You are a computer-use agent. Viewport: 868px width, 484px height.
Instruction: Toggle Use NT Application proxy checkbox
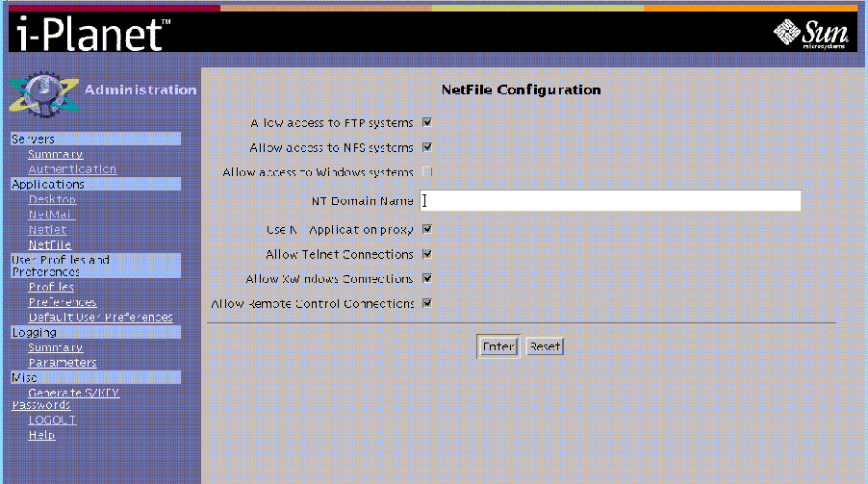427,229
